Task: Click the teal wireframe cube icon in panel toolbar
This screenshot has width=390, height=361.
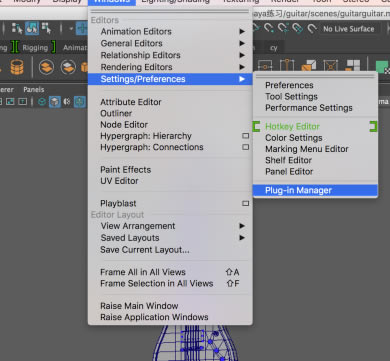Action: click(42, 101)
